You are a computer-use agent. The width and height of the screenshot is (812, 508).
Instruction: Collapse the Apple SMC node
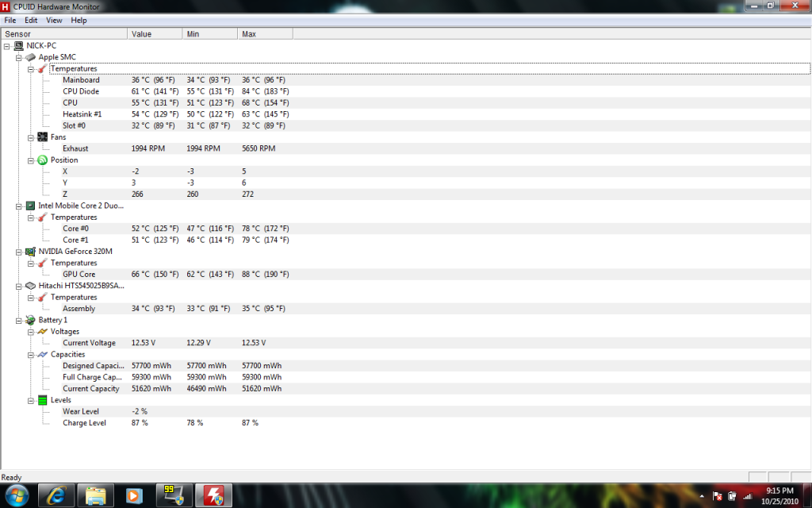tap(19, 57)
